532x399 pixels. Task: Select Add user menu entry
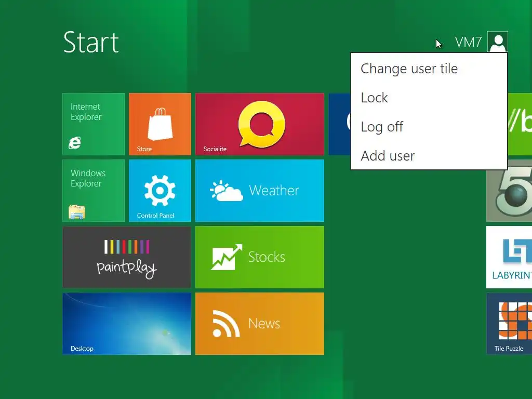429,156
